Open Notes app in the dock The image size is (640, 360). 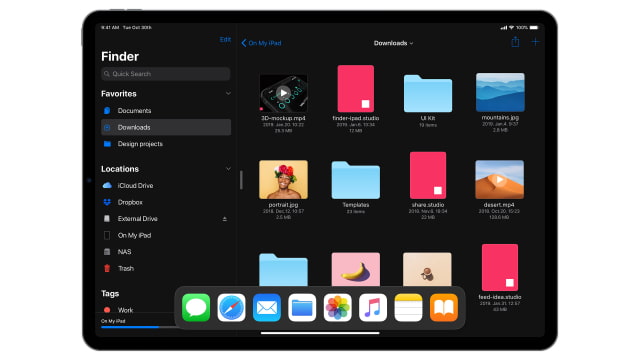coord(408,307)
